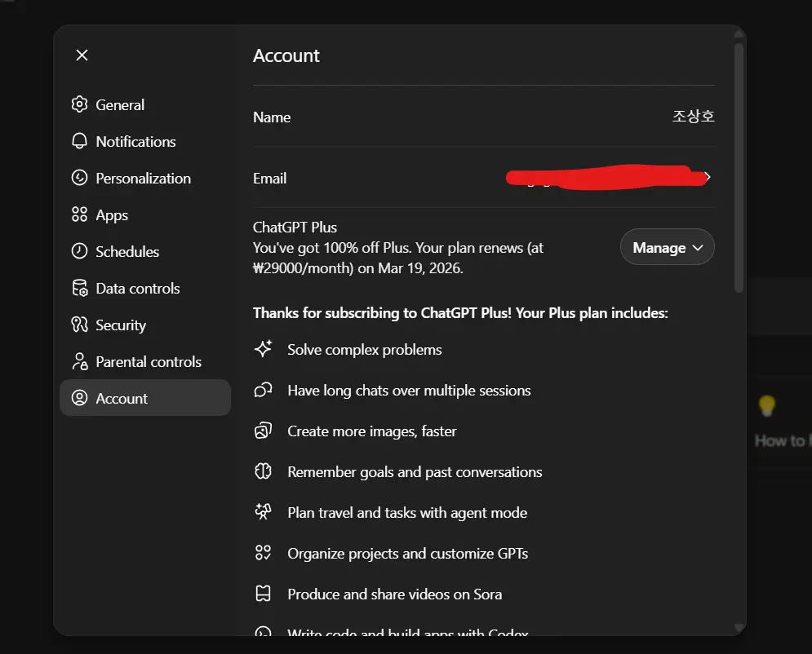Click 'Have long chats over multiple sessions'

(409, 391)
